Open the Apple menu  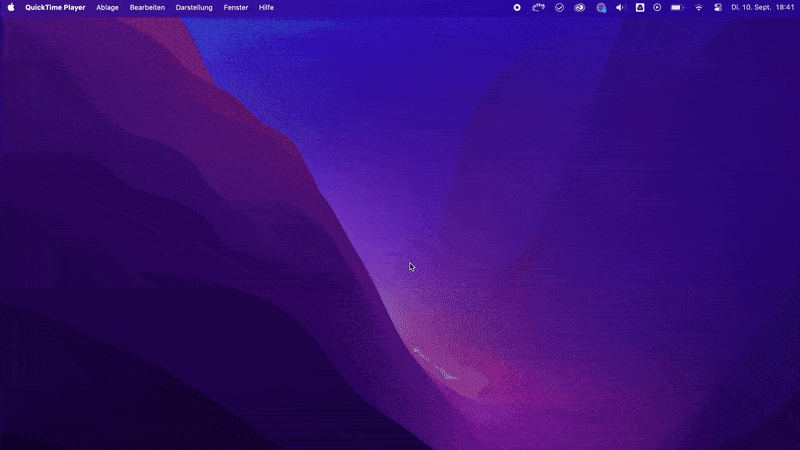[x=11, y=7]
